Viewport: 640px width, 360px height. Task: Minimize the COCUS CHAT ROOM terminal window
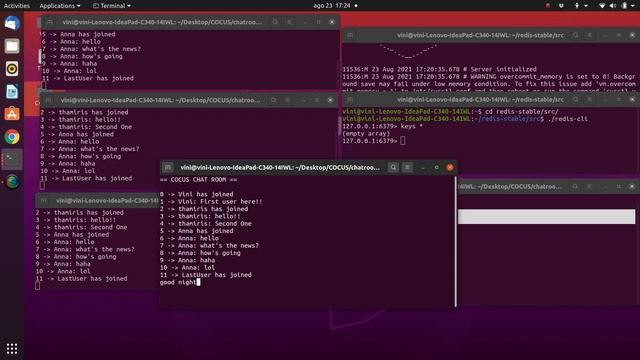click(x=423, y=167)
